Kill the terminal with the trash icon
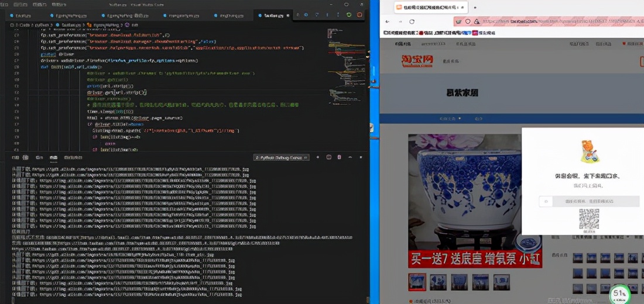 click(x=339, y=157)
